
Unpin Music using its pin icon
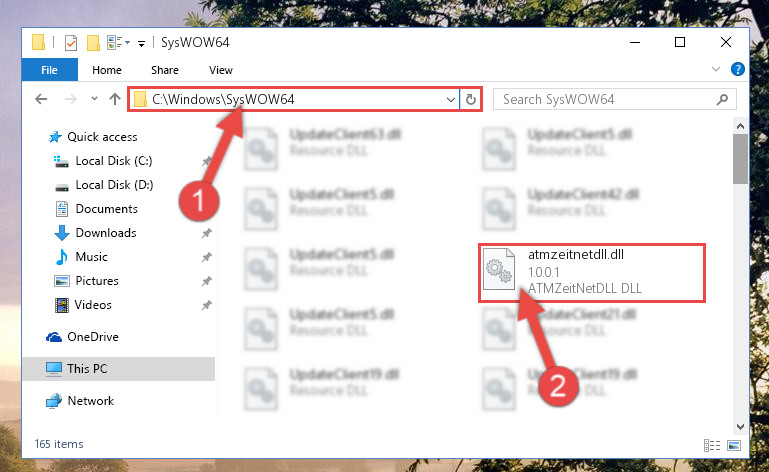click(207, 257)
